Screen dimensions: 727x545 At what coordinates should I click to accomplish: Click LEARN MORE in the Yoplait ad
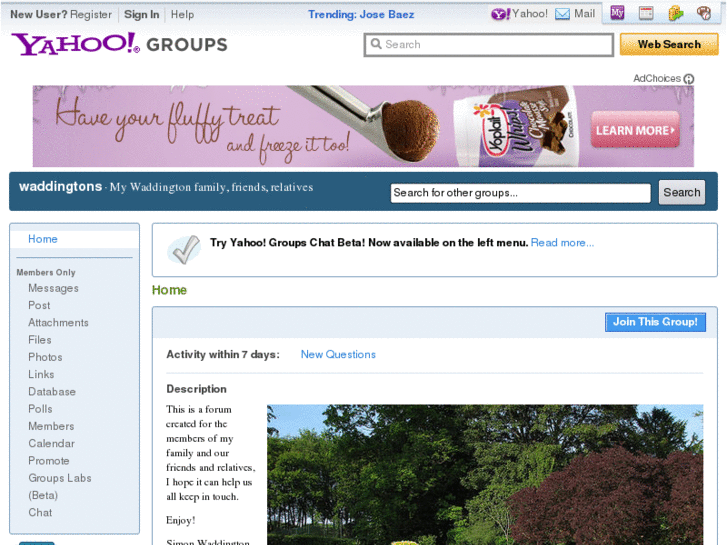point(635,130)
